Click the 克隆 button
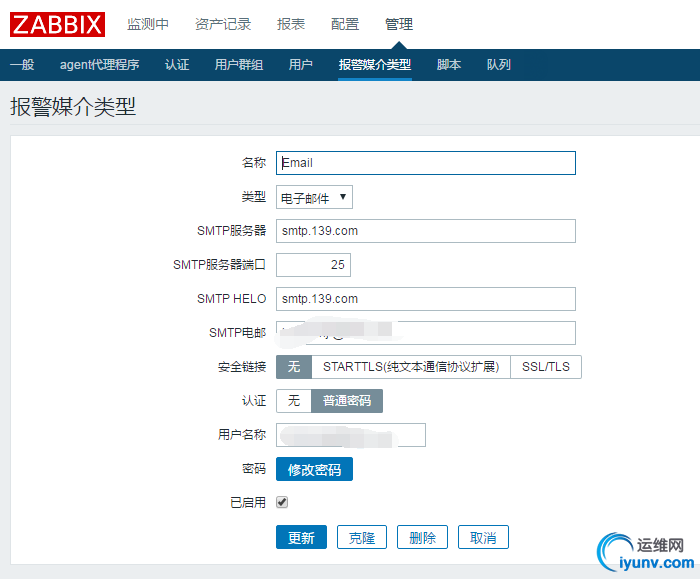Image resolution: width=700 pixels, height=579 pixels. (362, 537)
